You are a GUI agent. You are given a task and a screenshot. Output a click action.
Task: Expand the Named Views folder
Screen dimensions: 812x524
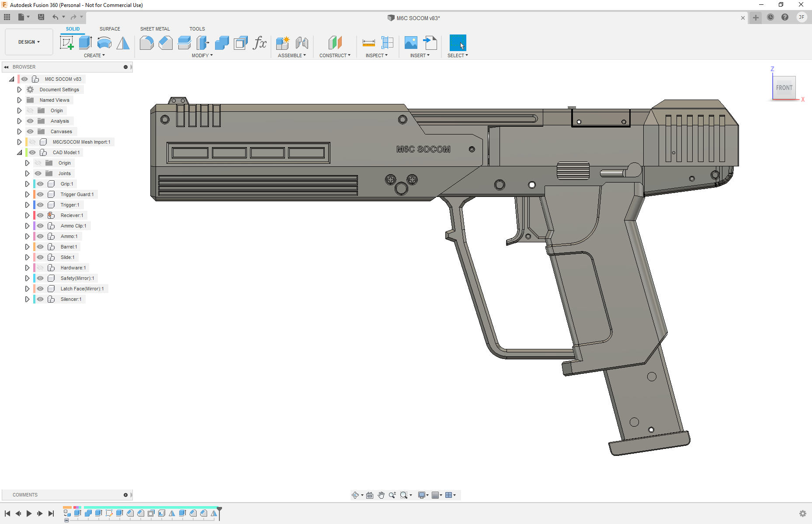19,100
